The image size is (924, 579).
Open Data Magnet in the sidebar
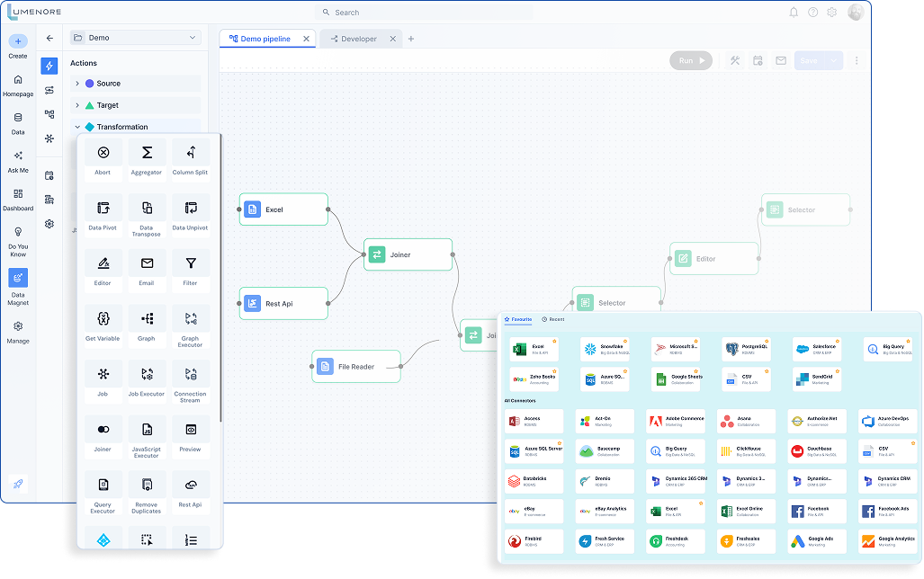[x=18, y=288]
